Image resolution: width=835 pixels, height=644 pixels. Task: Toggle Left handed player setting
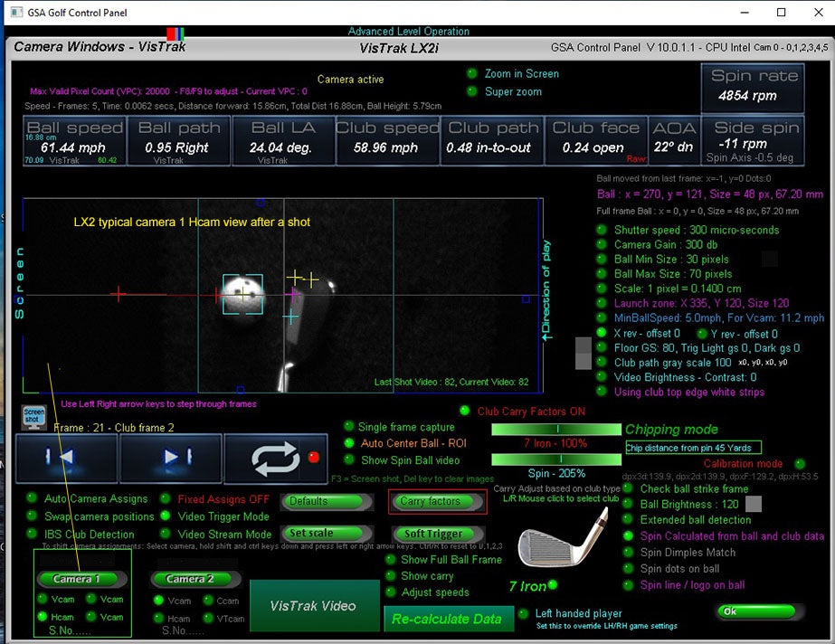point(524,614)
